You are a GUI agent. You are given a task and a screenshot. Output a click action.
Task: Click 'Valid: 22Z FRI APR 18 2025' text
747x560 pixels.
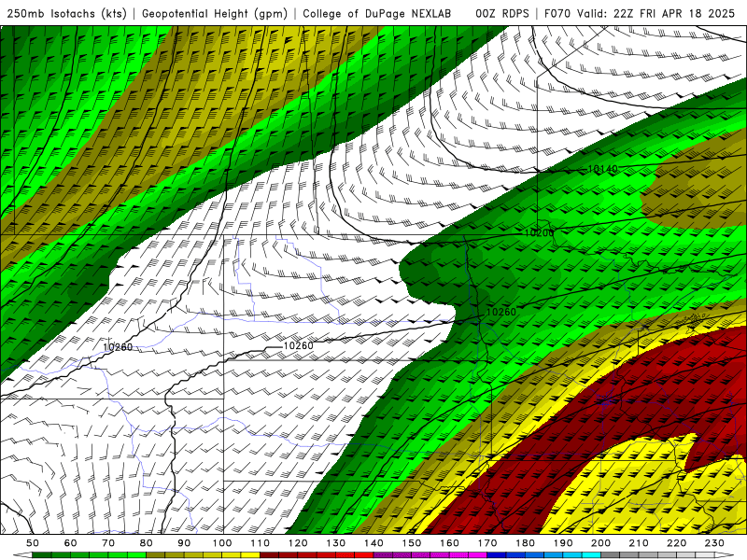656,13
